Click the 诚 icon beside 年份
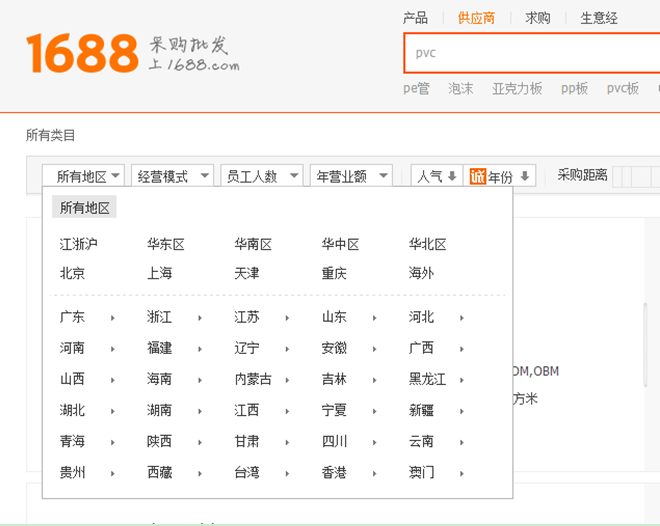660x526 pixels. click(478, 176)
